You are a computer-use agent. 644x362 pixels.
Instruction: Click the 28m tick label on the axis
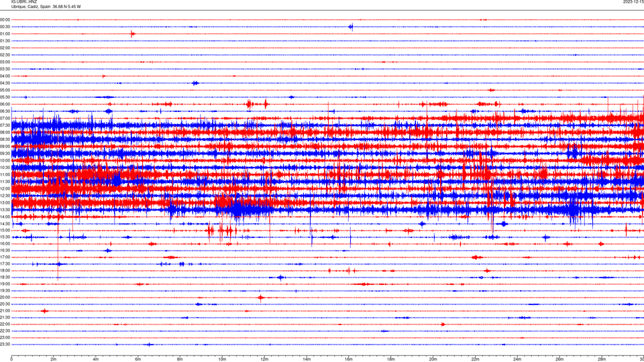(x=602, y=359)
